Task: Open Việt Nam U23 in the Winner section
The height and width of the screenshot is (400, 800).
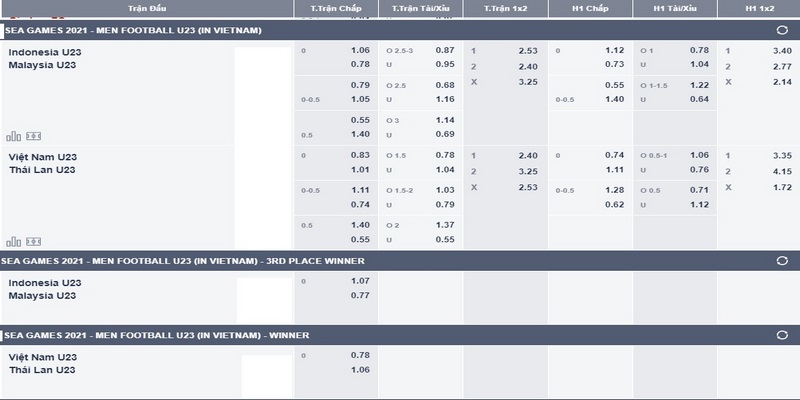Action: pyautogui.click(x=42, y=356)
